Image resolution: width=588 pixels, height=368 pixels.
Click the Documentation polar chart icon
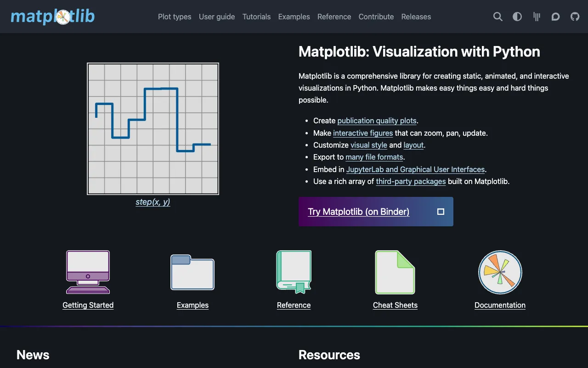(x=500, y=272)
